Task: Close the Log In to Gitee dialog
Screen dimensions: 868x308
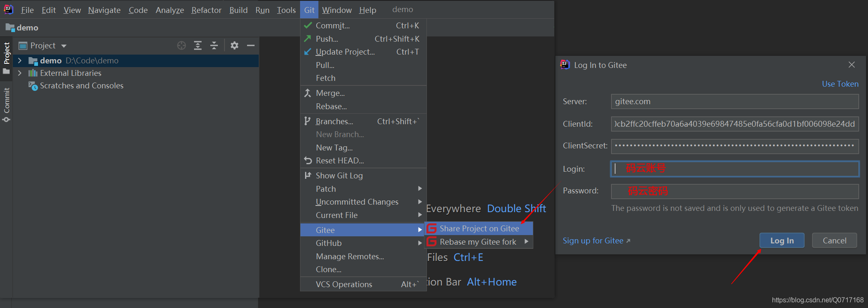Action: [852, 65]
